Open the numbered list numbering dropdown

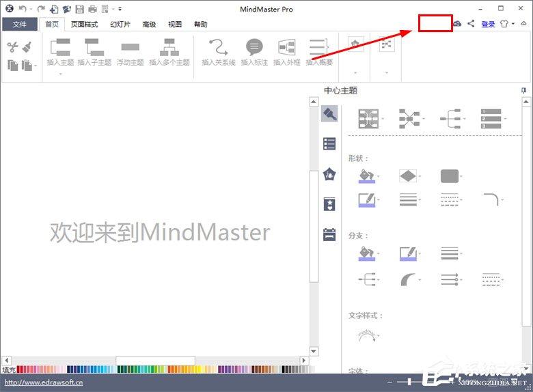click(x=493, y=119)
